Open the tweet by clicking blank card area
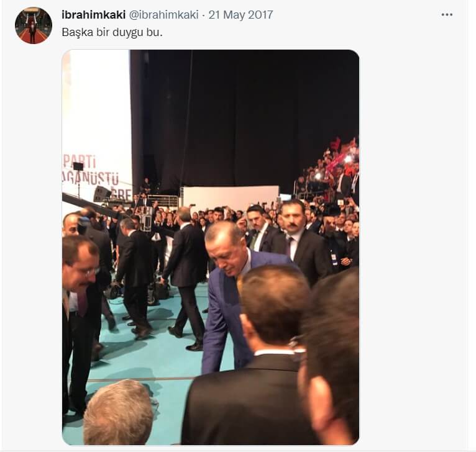 point(410,212)
